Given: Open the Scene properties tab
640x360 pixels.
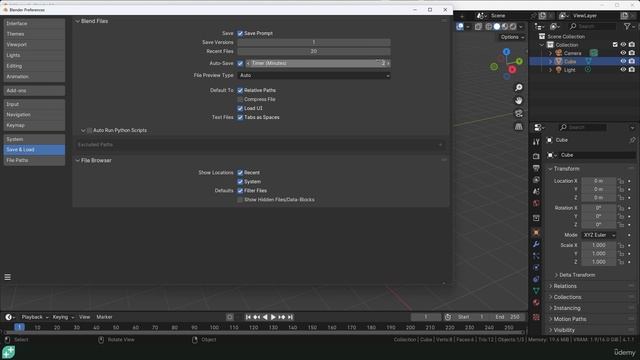Looking at the screenshot, I should [x=536, y=191].
